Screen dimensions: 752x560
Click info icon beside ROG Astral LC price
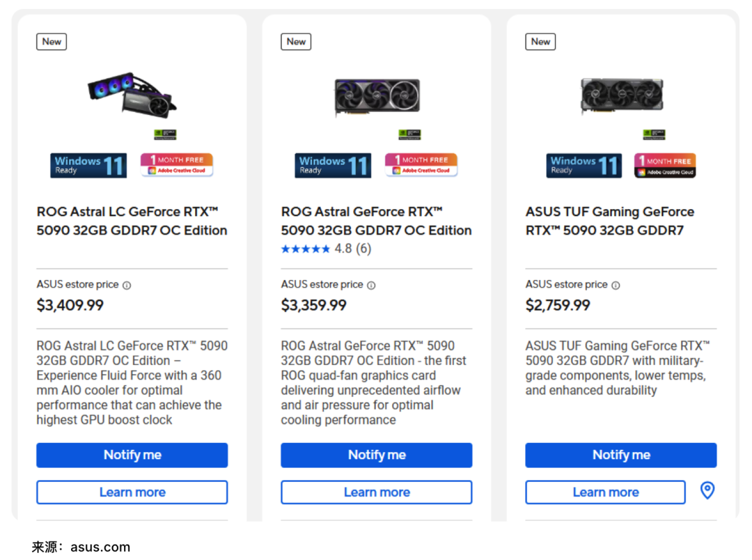tap(127, 285)
